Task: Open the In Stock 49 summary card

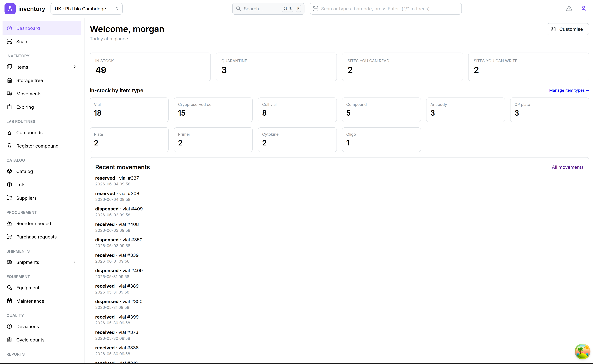Action: click(x=150, y=67)
